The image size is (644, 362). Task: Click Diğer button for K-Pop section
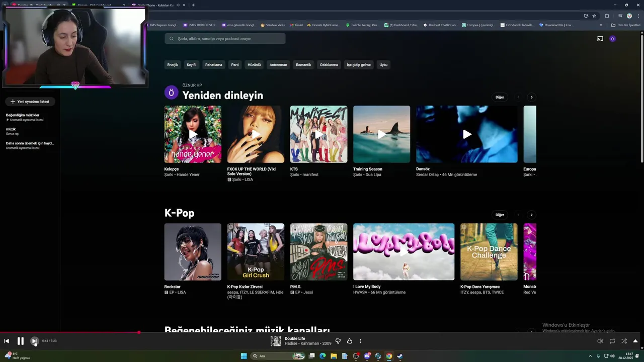pyautogui.click(x=500, y=215)
